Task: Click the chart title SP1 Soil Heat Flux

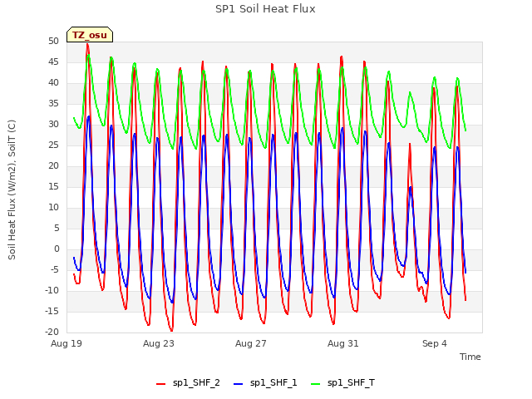Action: click(x=265, y=9)
